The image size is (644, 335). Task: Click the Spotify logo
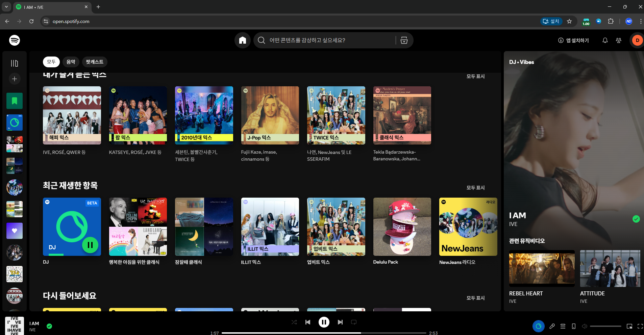click(x=15, y=40)
